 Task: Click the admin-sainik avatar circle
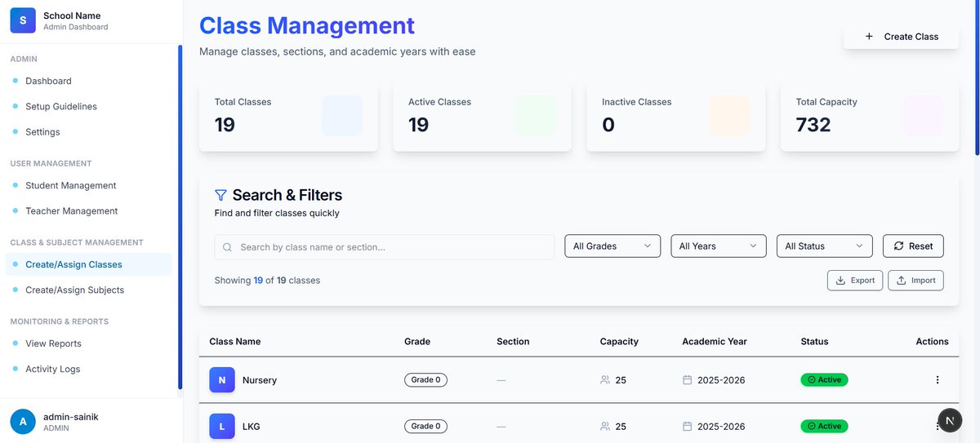23,421
